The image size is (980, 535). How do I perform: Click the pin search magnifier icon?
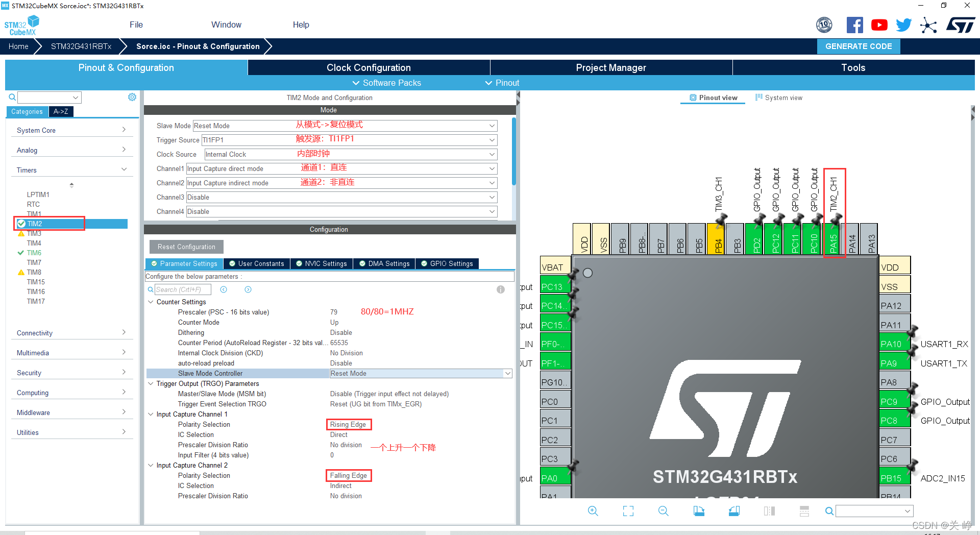(829, 511)
